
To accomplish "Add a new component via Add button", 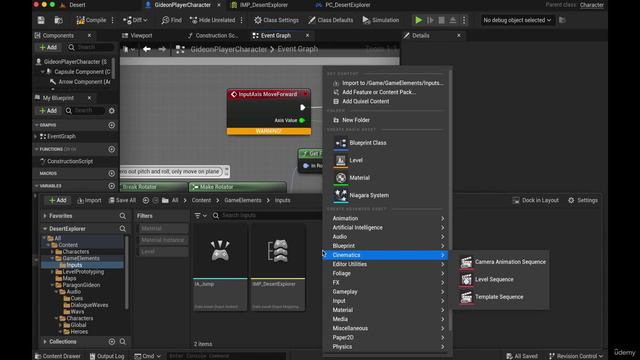I will click(48, 47).
